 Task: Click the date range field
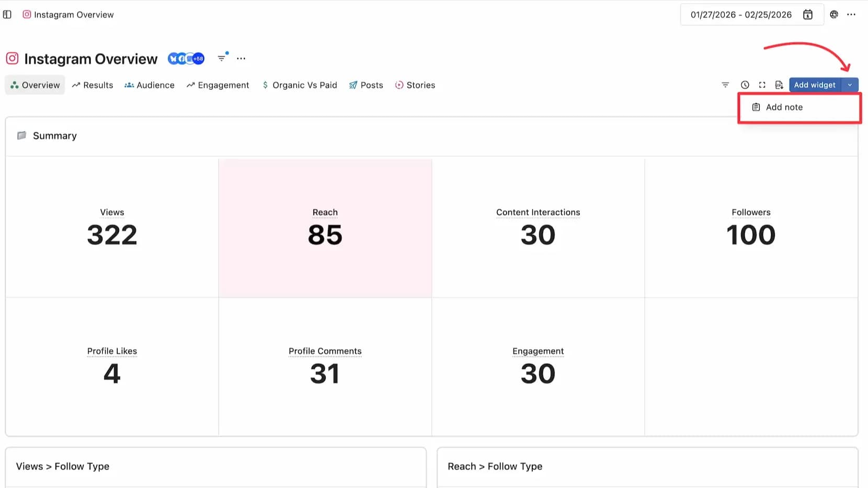740,15
